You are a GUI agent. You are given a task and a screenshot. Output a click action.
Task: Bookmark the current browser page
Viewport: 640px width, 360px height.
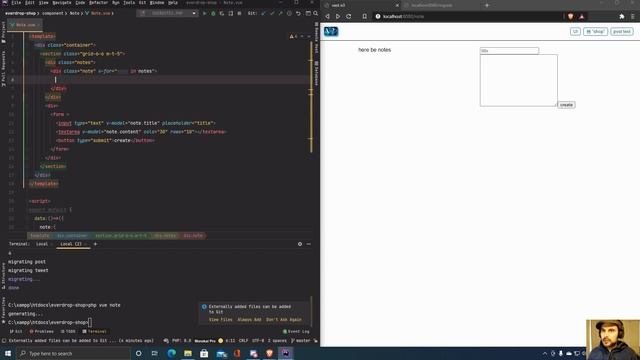[364, 16]
